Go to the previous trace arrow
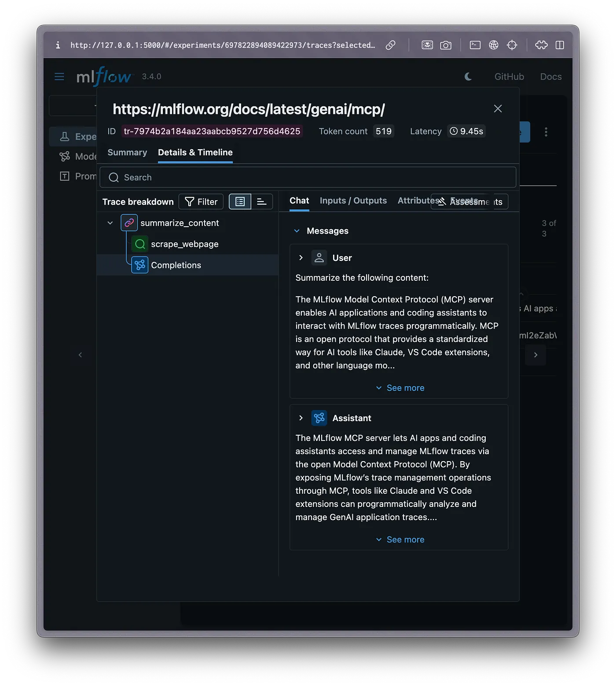The width and height of the screenshot is (616, 686). pyautogui.click(x=80, y=355)
